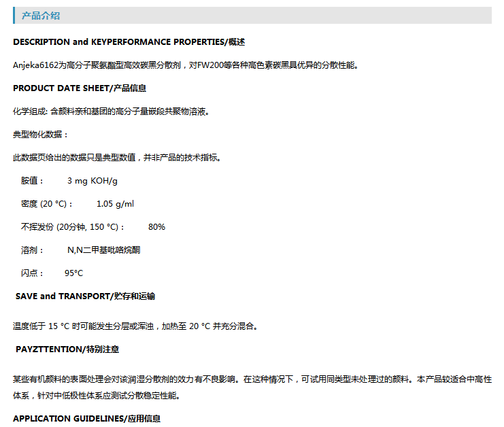Select the 3 mg KOH/g value
The width and height of the screenshot is (504, 427).
click(x=93, y=181)
